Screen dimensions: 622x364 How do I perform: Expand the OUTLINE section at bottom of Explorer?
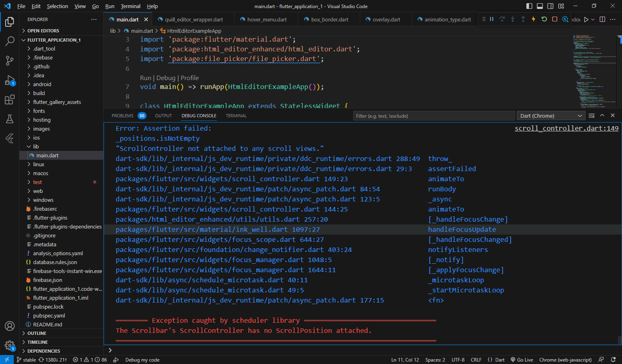click(36, 333)
